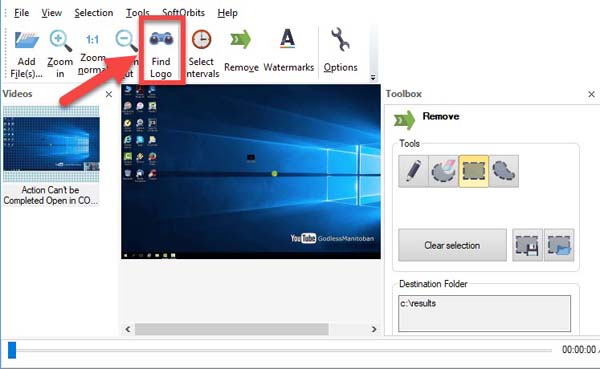Open Options wrench icon
Viewport: 600px width, 369px height.
pos(340,39)
